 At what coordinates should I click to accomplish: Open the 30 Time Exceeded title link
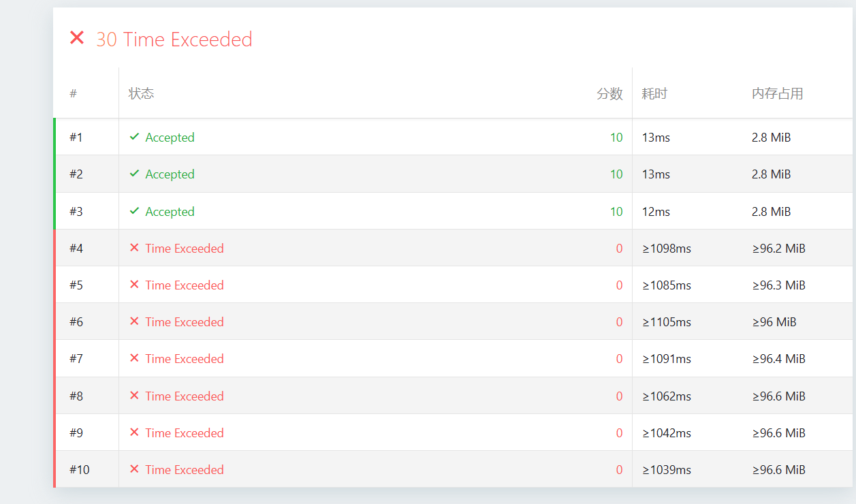point(174,40)
